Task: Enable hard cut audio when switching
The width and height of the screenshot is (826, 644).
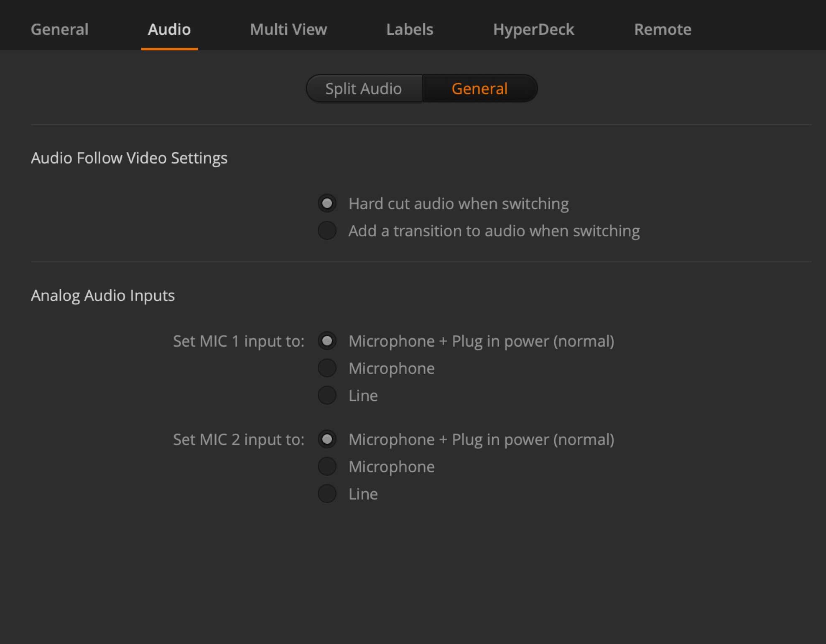Action: (x=327, y=203)
